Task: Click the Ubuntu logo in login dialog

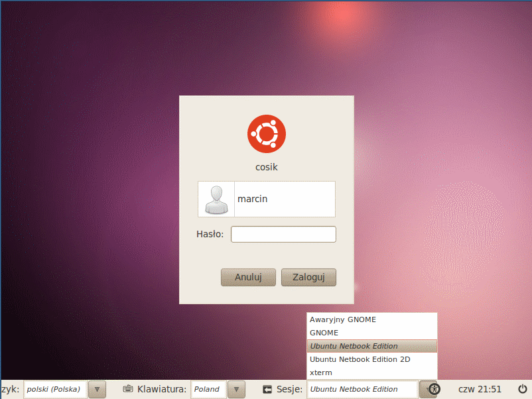Action: coord(266,134)
